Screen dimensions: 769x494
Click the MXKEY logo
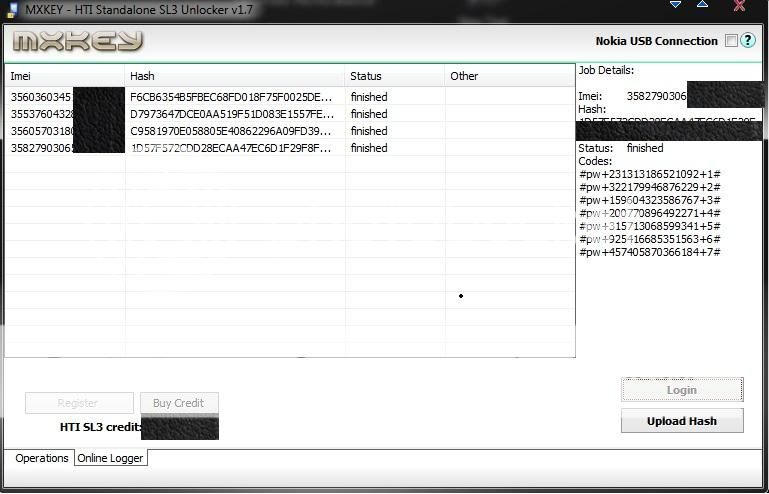click(x=77, y=41)
